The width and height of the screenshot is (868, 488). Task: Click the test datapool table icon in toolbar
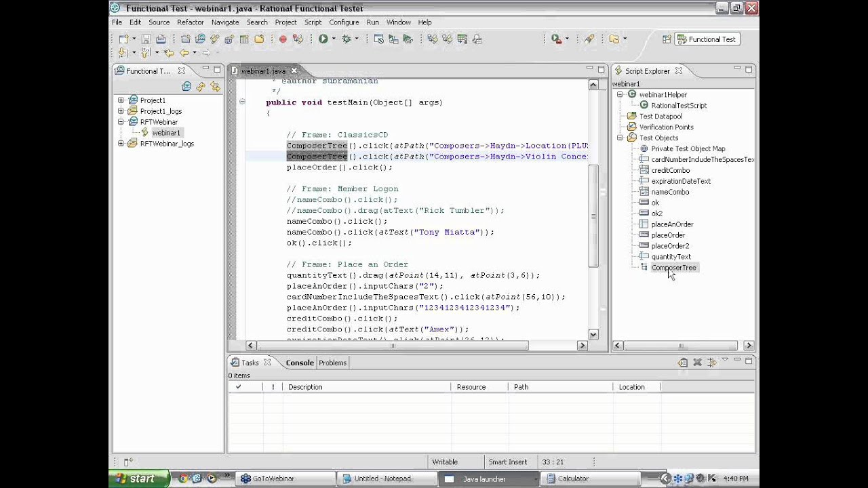[x=244, y=39]
